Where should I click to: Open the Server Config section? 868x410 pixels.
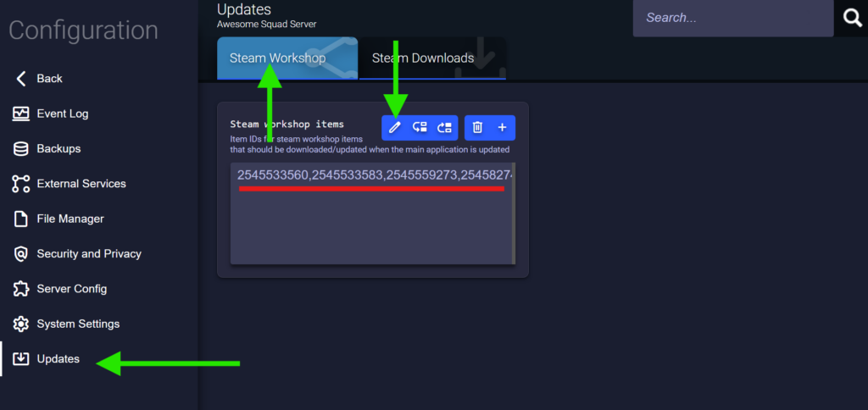tap(71, 289)
